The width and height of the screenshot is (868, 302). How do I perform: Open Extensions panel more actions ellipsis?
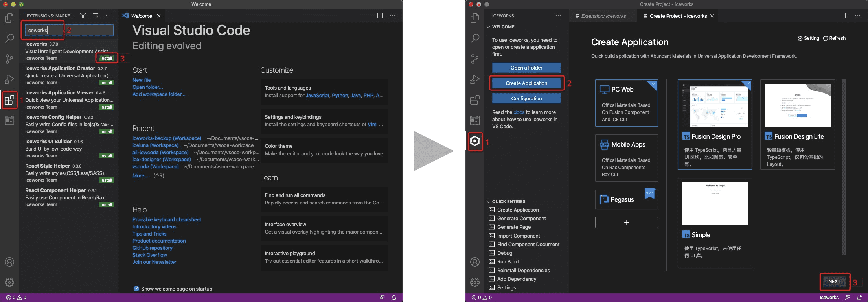(108, 16)
